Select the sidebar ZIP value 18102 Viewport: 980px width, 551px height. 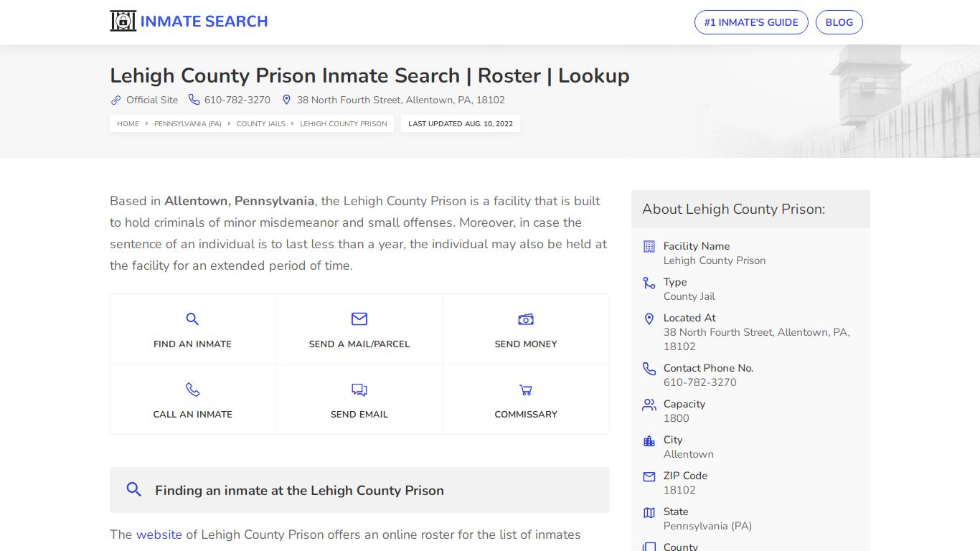680,490
